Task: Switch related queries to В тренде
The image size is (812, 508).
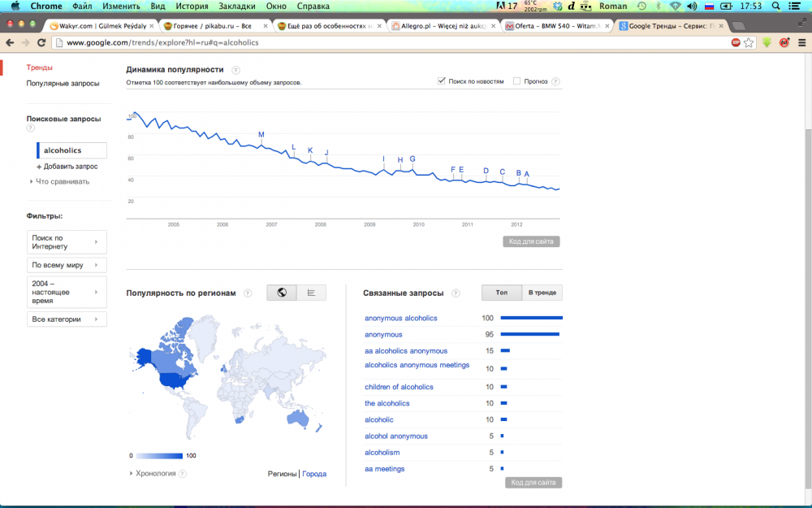Action: [542, 293]
